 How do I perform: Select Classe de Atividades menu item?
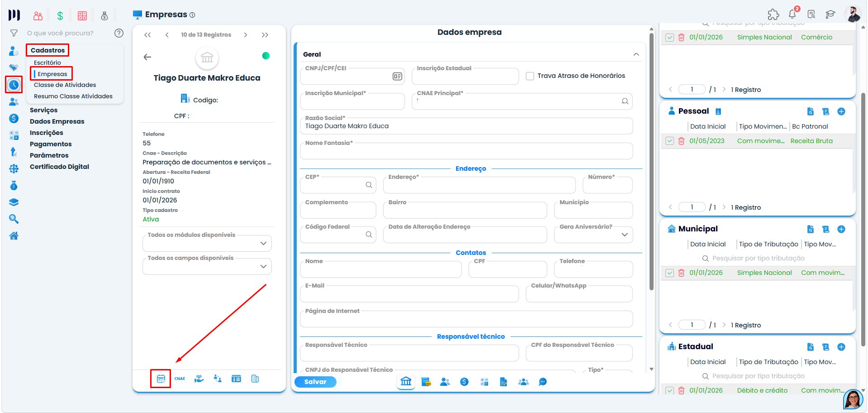click(65, 85)
